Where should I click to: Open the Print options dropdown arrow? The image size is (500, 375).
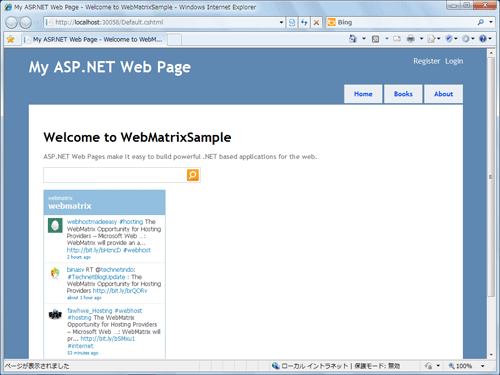pos(421,39)
